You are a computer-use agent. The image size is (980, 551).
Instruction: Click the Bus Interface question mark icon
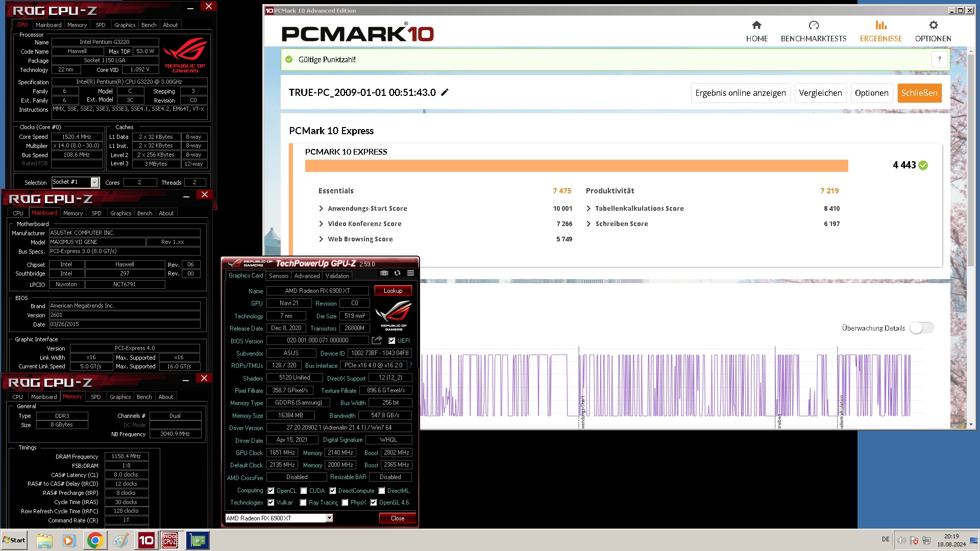410,365
